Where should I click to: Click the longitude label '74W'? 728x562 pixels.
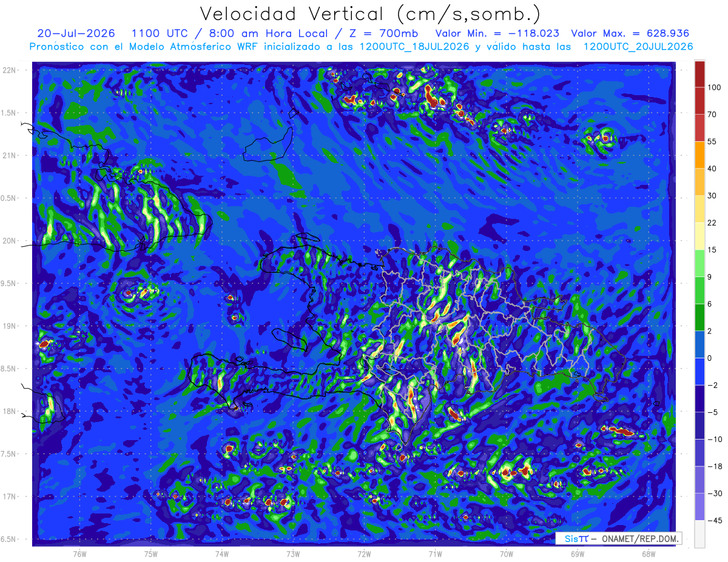tap(222, 553)
